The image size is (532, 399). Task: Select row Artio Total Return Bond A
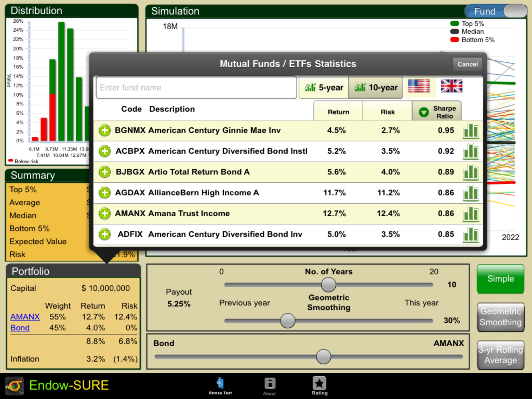coord(288,172)
